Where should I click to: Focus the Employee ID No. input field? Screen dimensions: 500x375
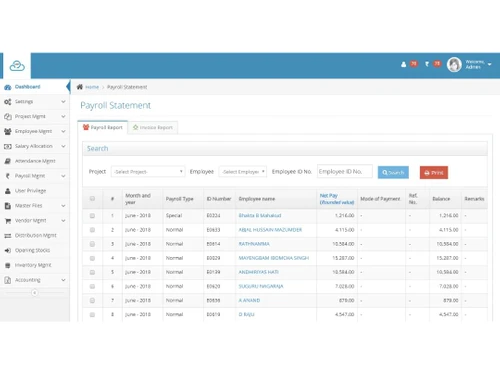coord(345,171)
